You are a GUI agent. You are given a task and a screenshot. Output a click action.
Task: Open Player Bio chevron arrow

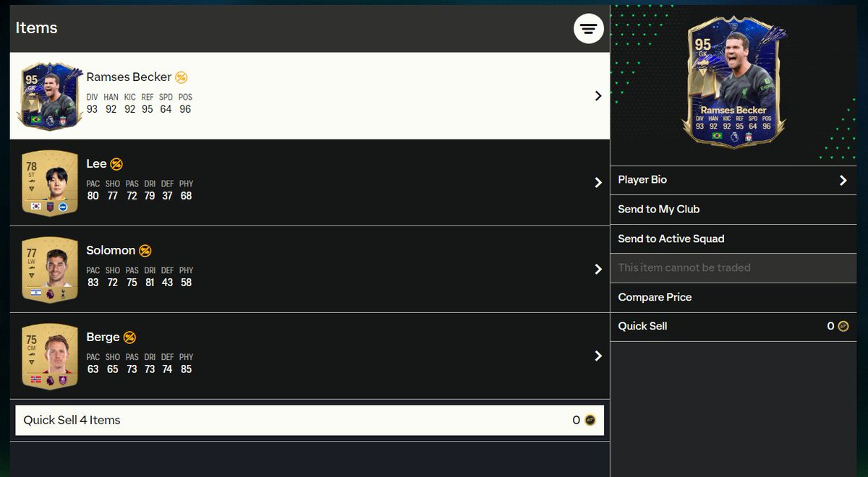tap(843, 180)
